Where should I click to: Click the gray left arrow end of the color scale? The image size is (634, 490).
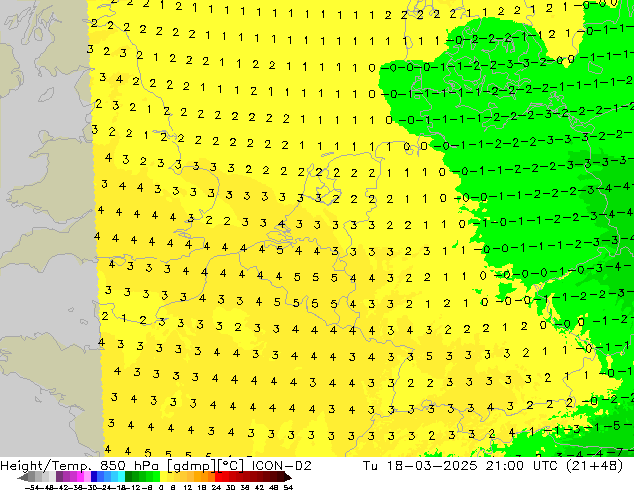pyautogui.click(x=23, y=477)
